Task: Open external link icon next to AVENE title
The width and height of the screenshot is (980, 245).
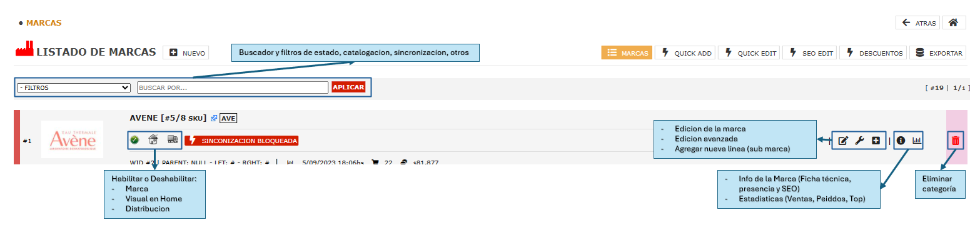Action: (x=215, y=118)
